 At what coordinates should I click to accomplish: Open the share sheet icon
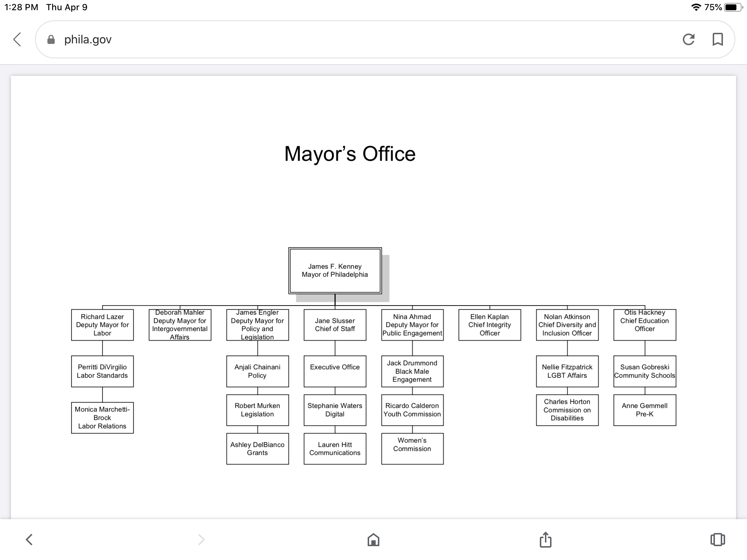pos(545,539)
